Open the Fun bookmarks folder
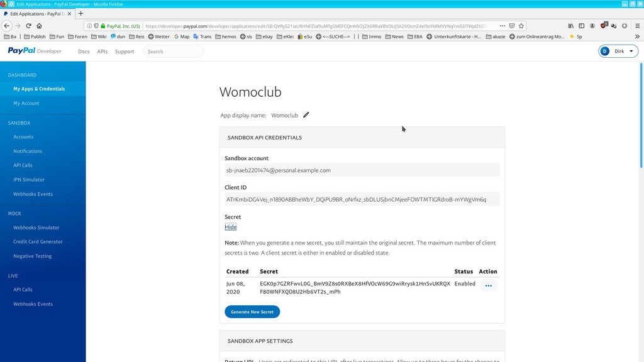Screen dimensions: 644x362 57,36
